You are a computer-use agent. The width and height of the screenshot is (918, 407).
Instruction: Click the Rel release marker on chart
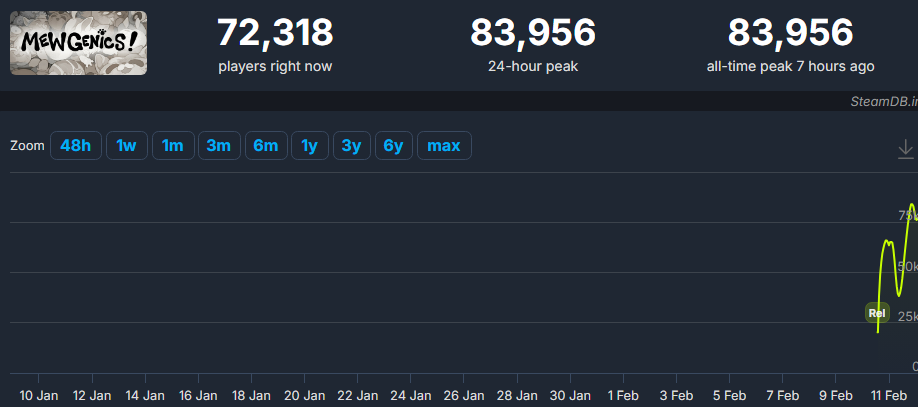[877, 313]
